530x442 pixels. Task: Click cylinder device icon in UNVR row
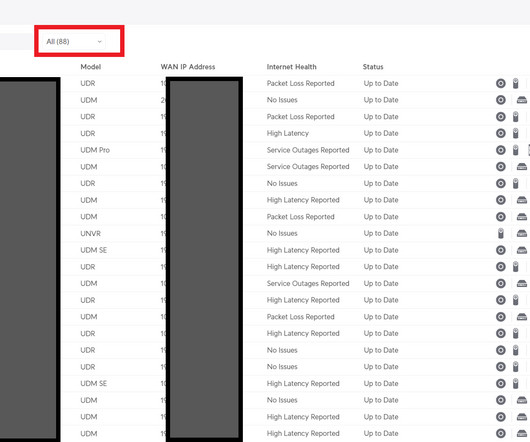tap(501, 233)
